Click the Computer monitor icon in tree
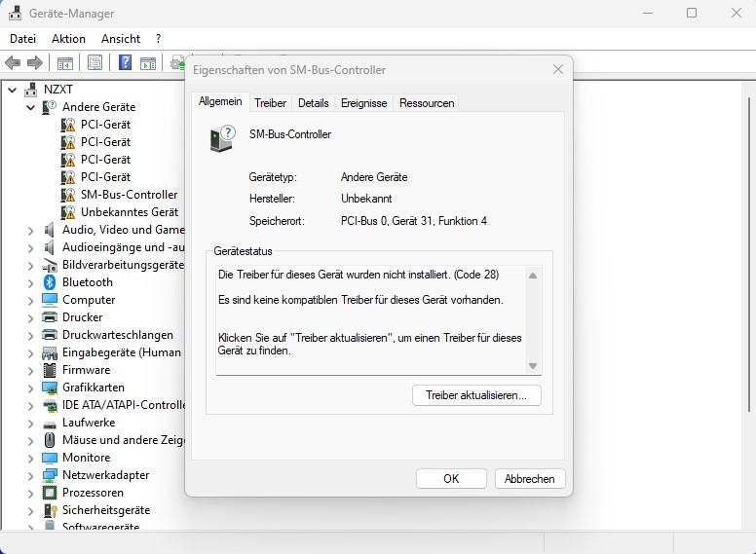 (49, 300)
